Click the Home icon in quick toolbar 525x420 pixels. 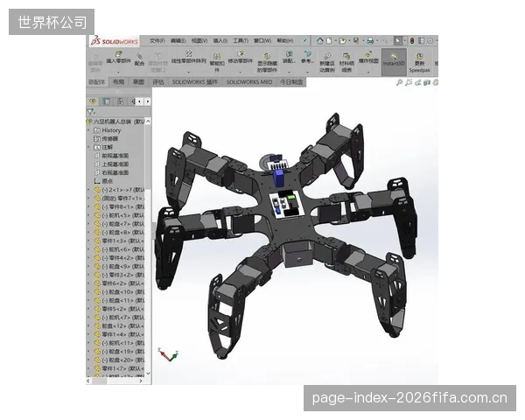pyautogui.click(x=320, y=41)
